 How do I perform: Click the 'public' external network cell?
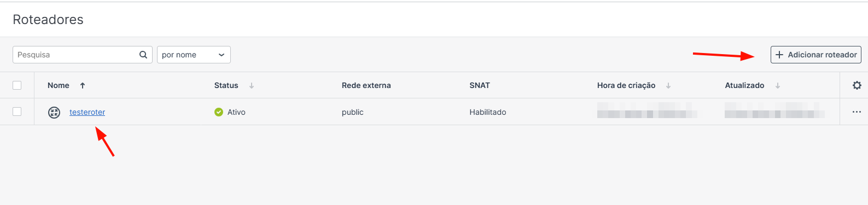[352, 112]
